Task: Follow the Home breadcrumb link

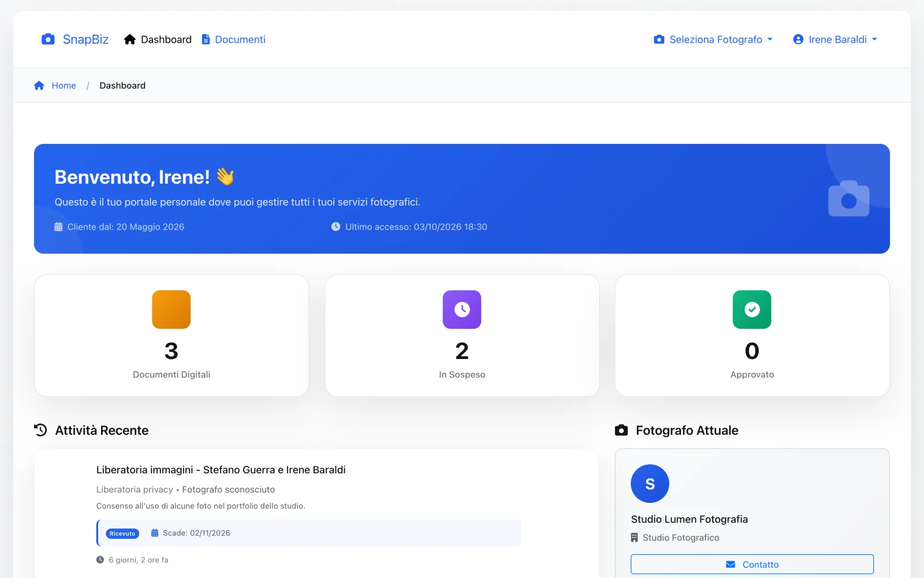Action: click(64, 86)
